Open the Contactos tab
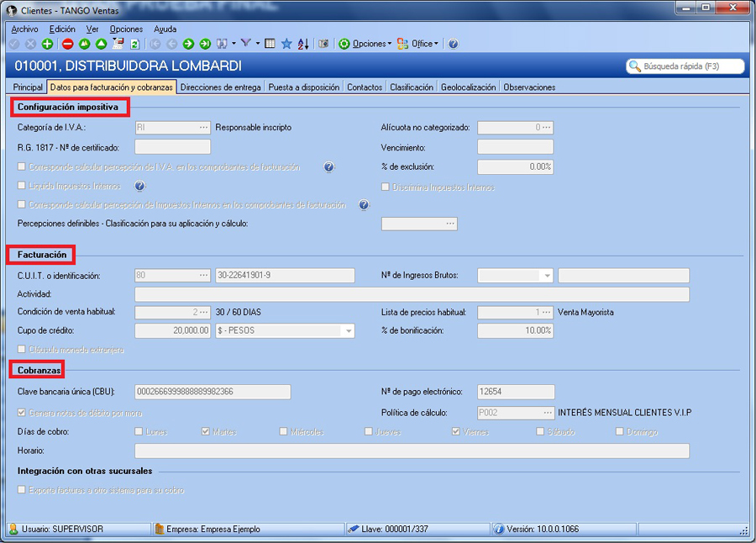The image size is (756, 543). (x=365, y=87)
